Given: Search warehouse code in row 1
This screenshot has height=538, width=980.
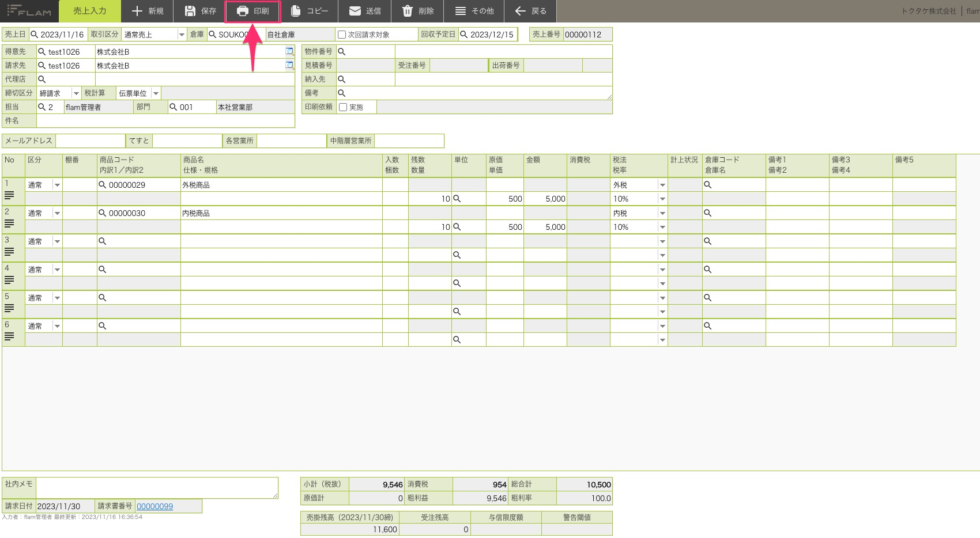Looking at the screenshot, I should [x=708, y=185].
